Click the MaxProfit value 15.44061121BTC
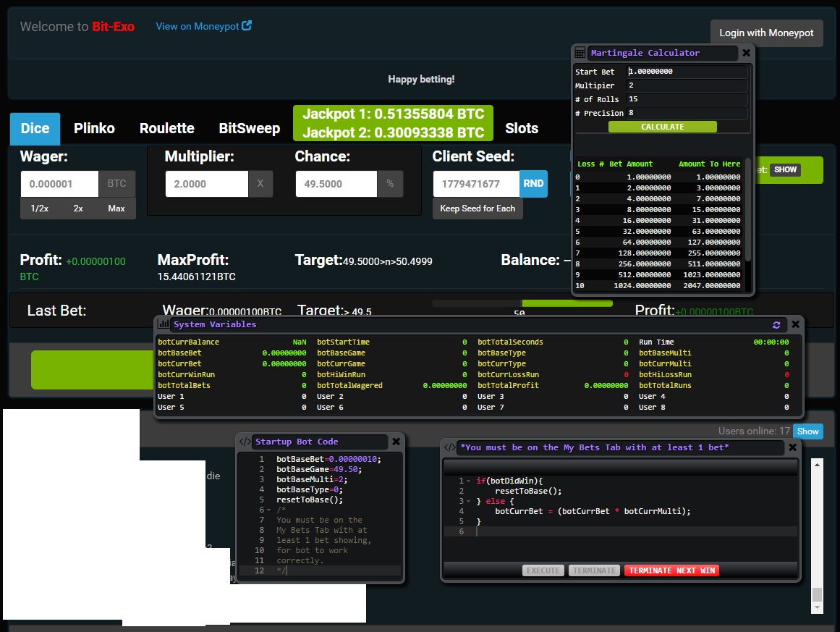This screenshot has height=632, width=840. pos(196,277)
